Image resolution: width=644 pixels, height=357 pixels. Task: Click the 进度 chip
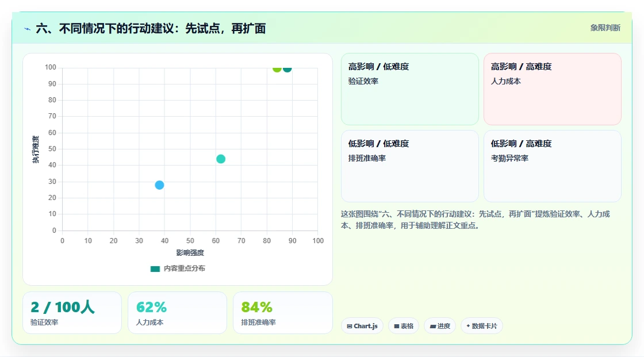click(x=440, y=326)
